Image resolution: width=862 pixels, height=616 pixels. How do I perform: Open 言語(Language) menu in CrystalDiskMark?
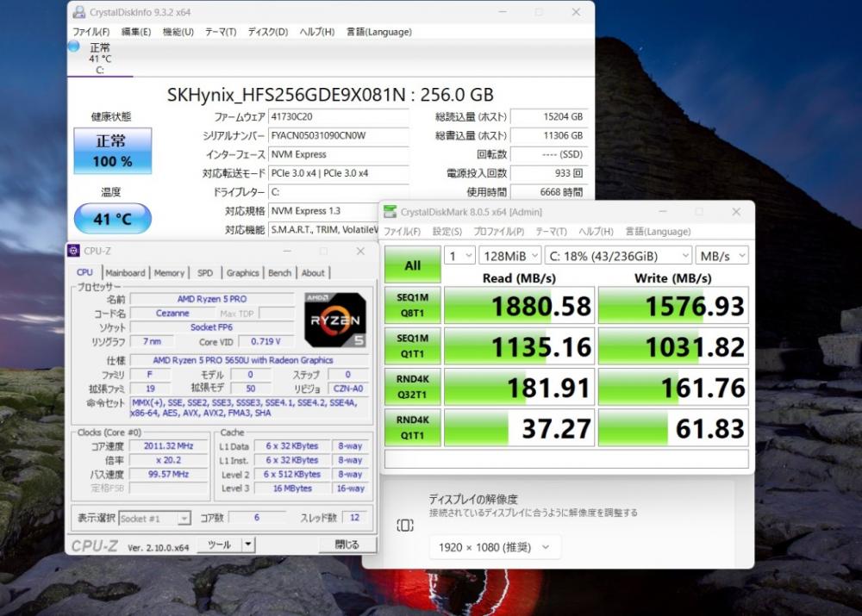(658, 232)
